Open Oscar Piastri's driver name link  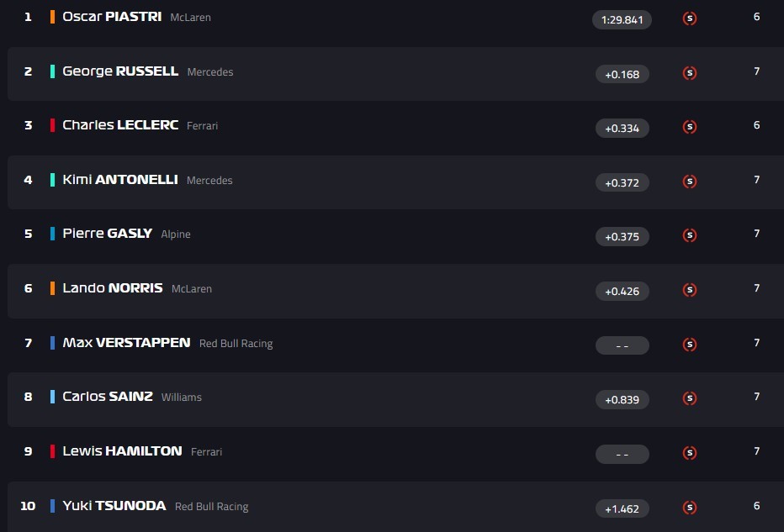(112, 17)
